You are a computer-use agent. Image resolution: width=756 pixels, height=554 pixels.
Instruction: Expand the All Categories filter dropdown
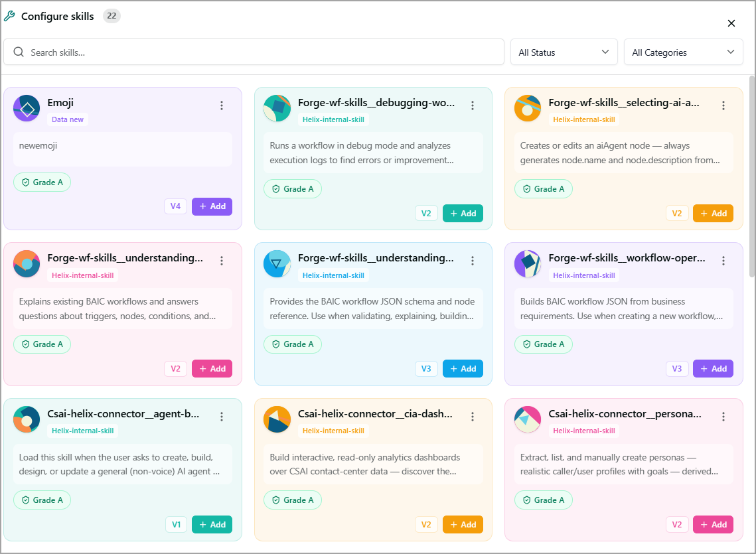click(684, 52)
